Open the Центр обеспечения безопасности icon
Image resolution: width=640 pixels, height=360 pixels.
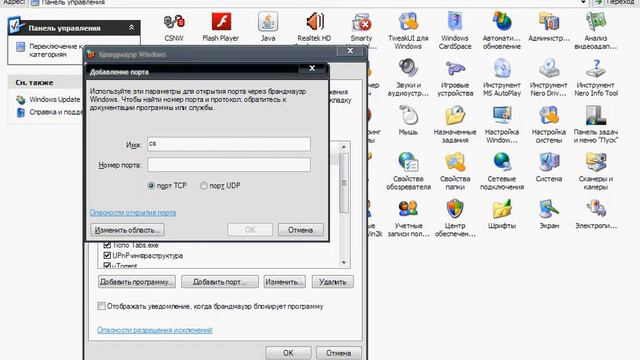455,209
